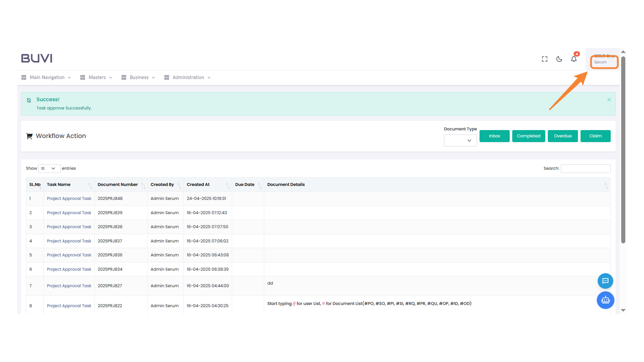Image resolution: width=644 pixels, height=362 pixels.
Task: Open Project Approval Task for document 2025PRJ848
Action: pyautogui.click(x=69, y=198)
